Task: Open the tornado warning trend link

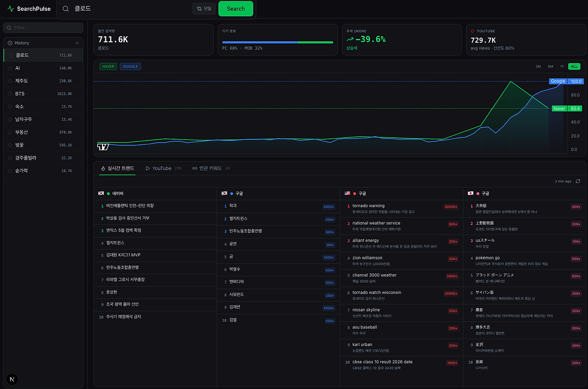Action: [x=368, y=206]
